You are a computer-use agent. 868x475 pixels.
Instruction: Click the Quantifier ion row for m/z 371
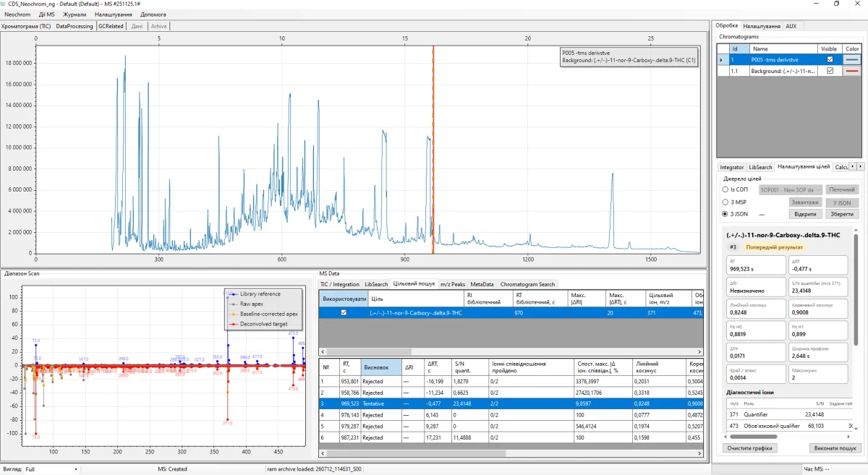tap(790, 414)
